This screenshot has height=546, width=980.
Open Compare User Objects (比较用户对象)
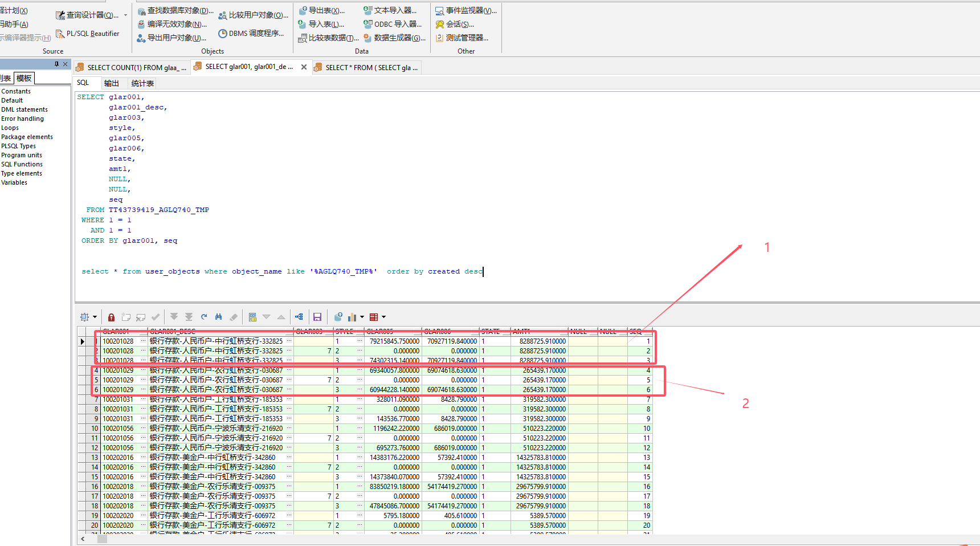tap(254, 15)
